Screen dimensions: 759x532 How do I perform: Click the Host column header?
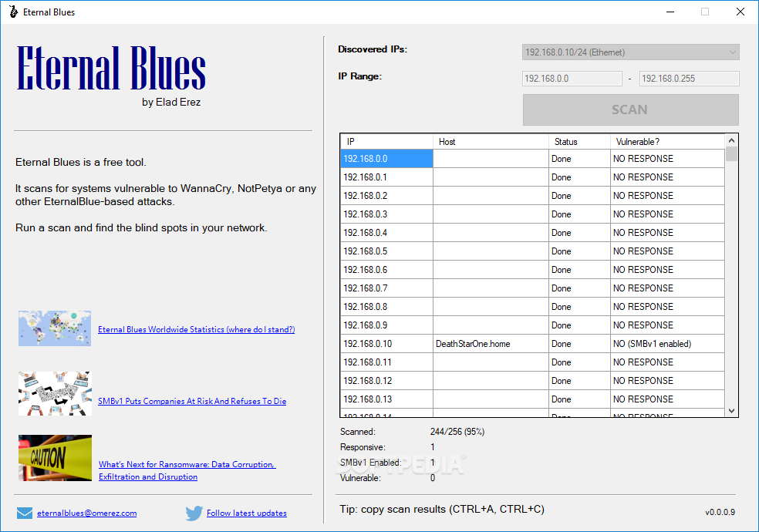coord(491,142)
